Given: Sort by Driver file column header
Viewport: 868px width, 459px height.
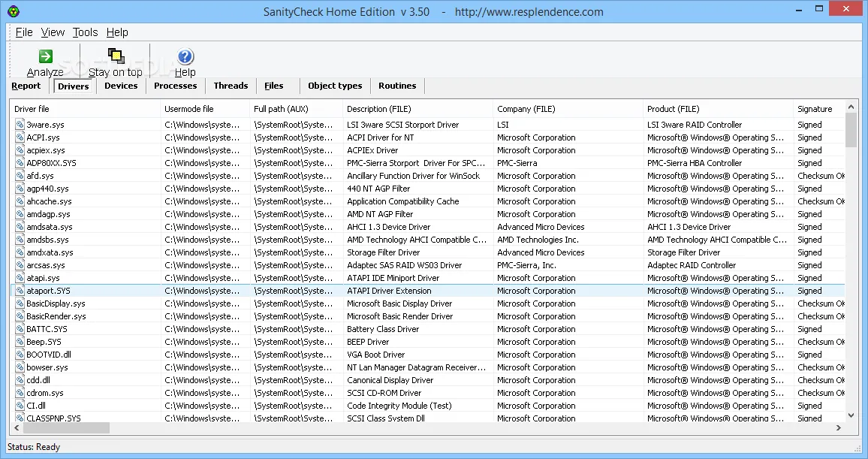Looking at the screenshot, I should point(86,109).
